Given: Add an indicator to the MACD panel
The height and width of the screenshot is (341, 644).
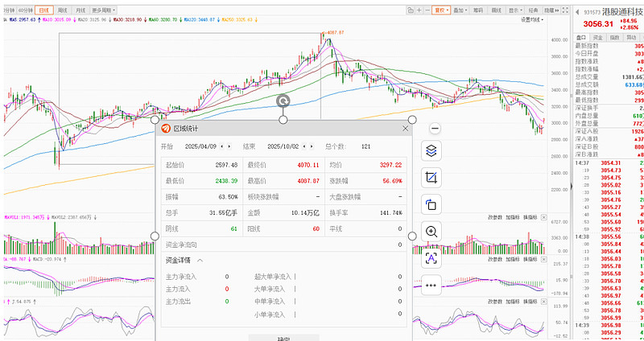Looking at the screenshot, I should point(512,259).
